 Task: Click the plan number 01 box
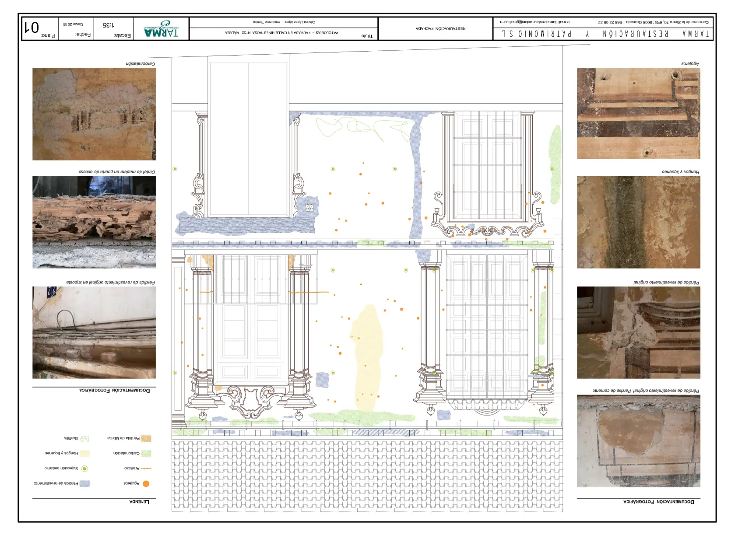click(x=40, y=29)
